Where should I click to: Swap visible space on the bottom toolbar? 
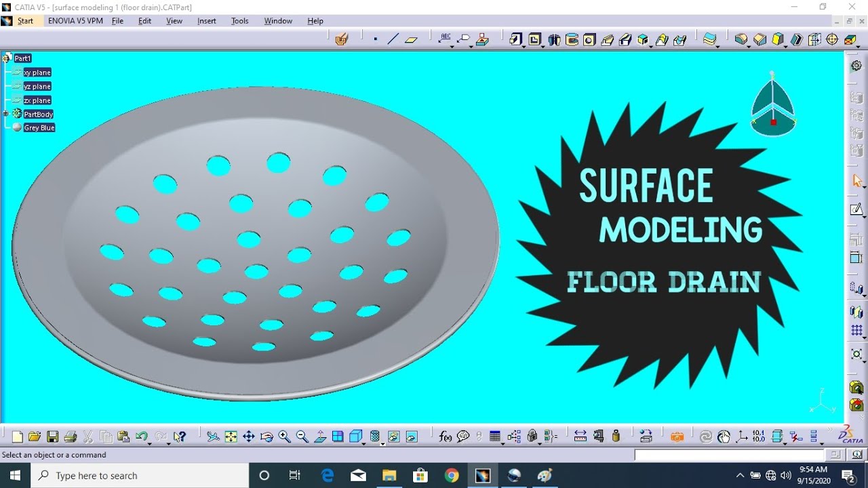pos(412,436)
